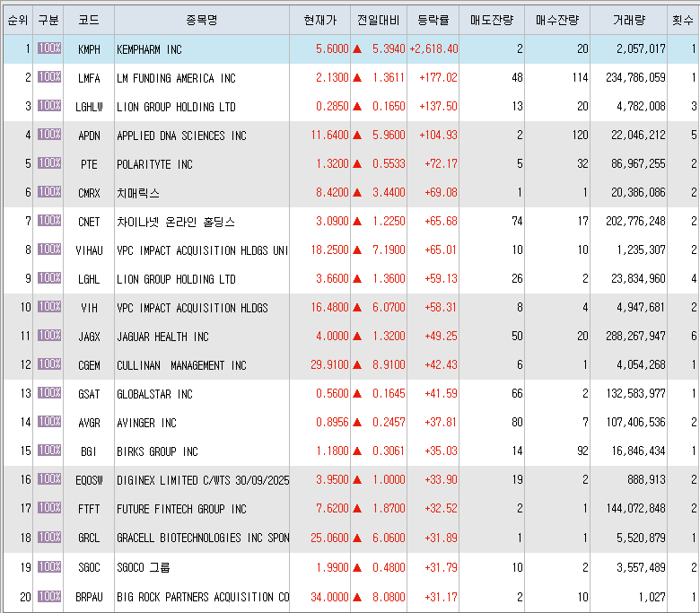Screen dimensions: 700x613
Task: Sort by the 현재가 column header
Action: click(x=320, y=20)
